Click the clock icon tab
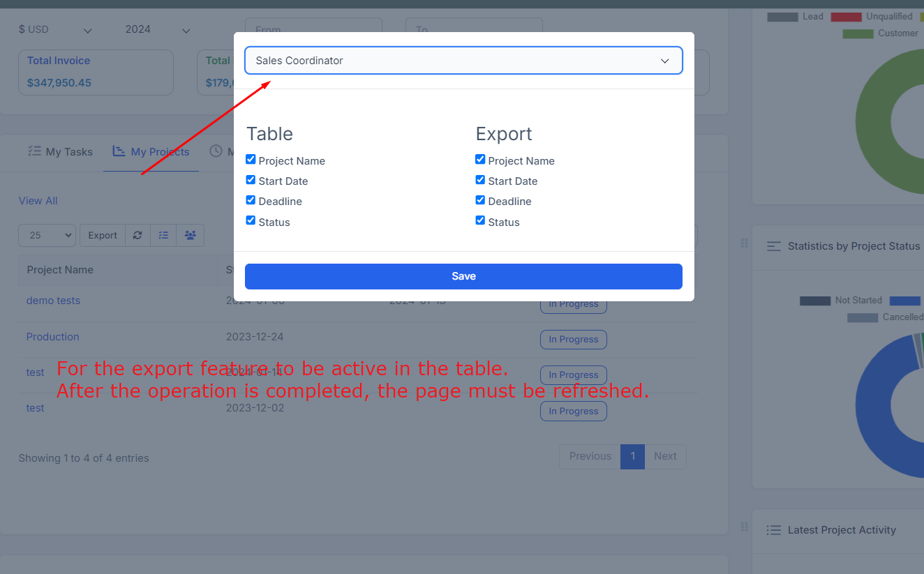Viewport: 924px width, 574px height. tap(216, 151)
